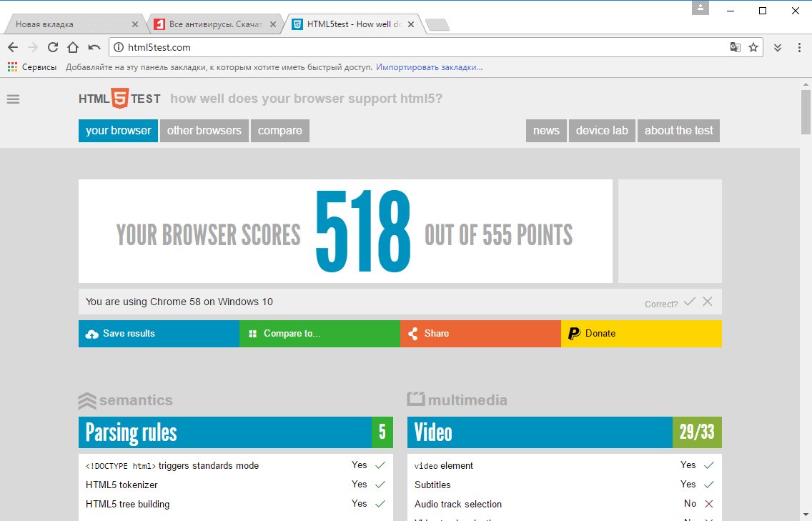This screenshot has height=521, width=812.
Task: Click the 'You are using Chrome 58' text
Action: coord(179,302)
